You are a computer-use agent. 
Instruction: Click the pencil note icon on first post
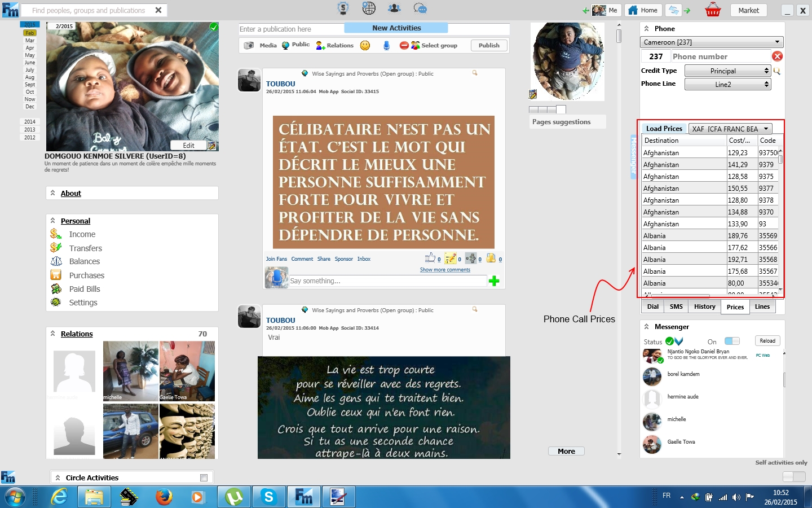[x=450, y=258]
